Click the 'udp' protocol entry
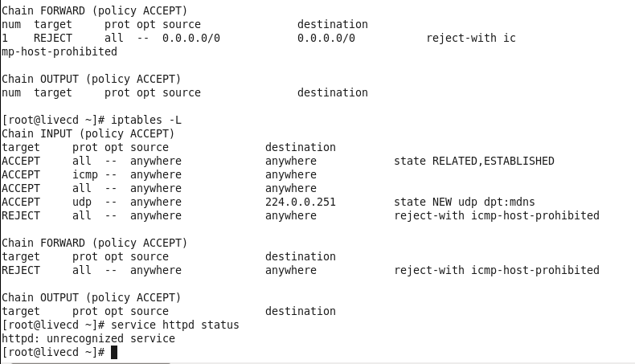 (82, 202)
